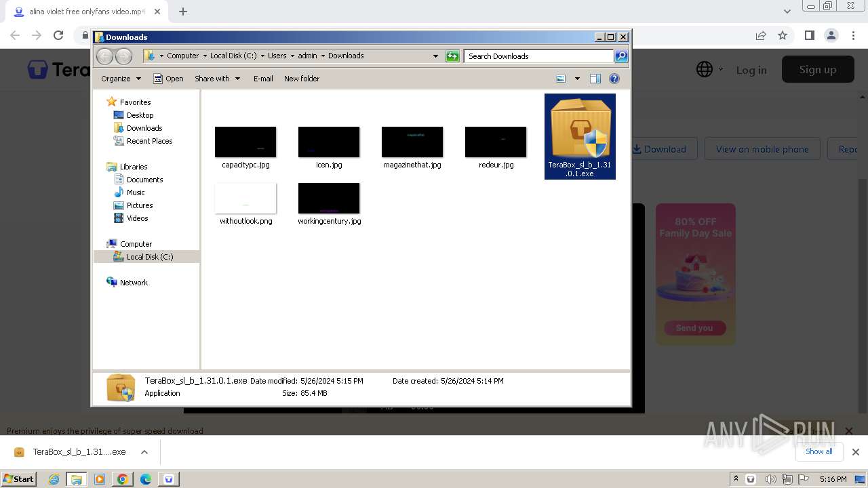The height and width of the screenshot is (488, 868).
Task: Select the capacitypc.jpg thumbnail
Action: (x=245, y=142)
